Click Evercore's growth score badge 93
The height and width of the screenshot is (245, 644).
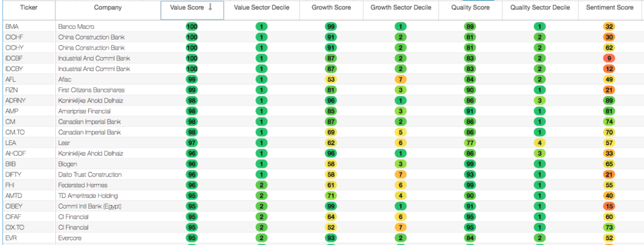coord(331,238)
